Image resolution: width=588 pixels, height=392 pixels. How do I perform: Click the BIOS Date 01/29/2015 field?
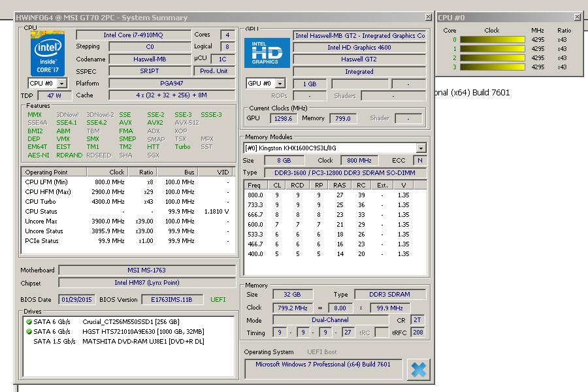77,299
